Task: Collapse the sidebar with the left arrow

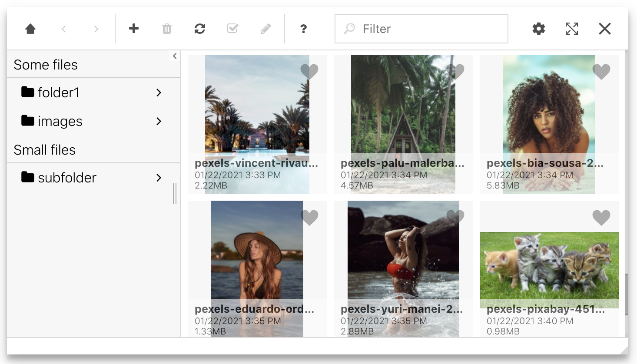Action: click(175, 56)
